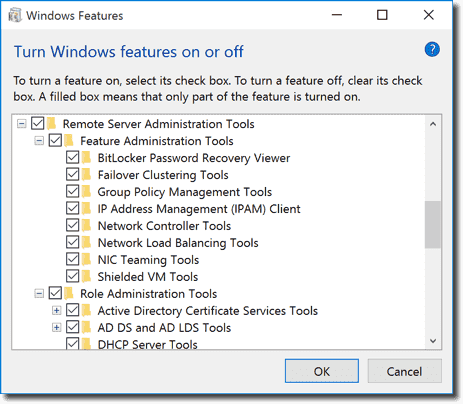Viewport: 463px width, 404px height.
Task: Click the scrollbar up arrow
Action: tap(433, 124)
